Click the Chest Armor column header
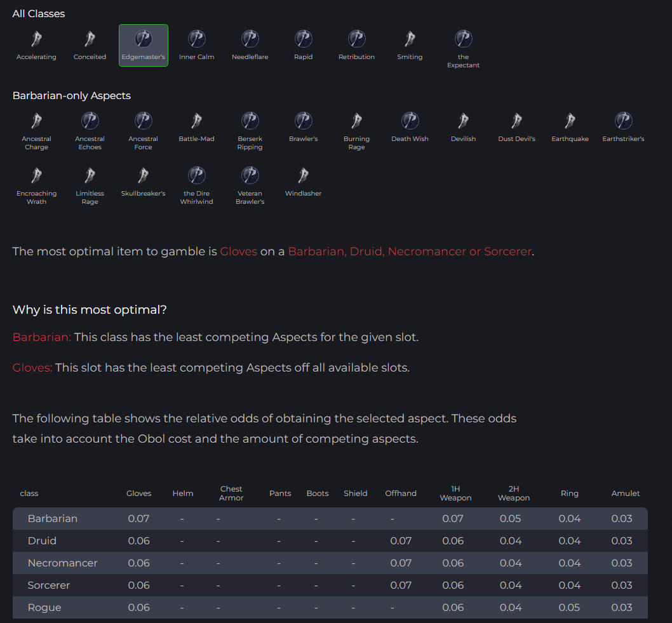 [x=231, y=493]
